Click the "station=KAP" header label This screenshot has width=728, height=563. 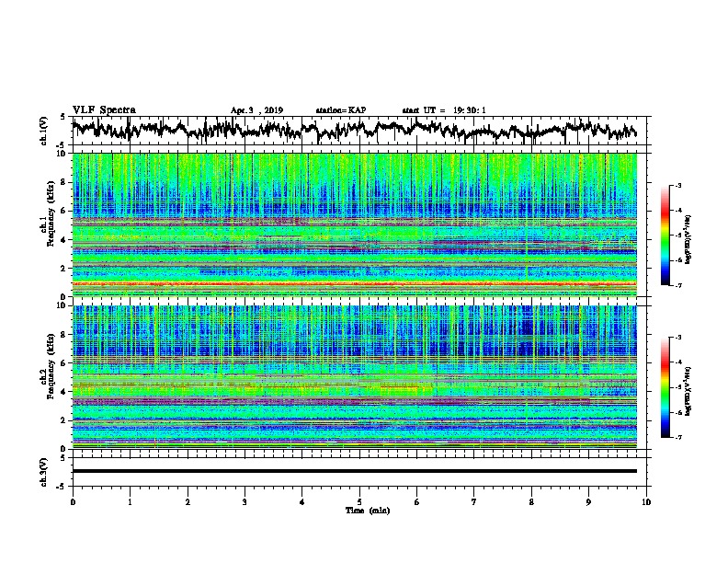pos(341,110)
